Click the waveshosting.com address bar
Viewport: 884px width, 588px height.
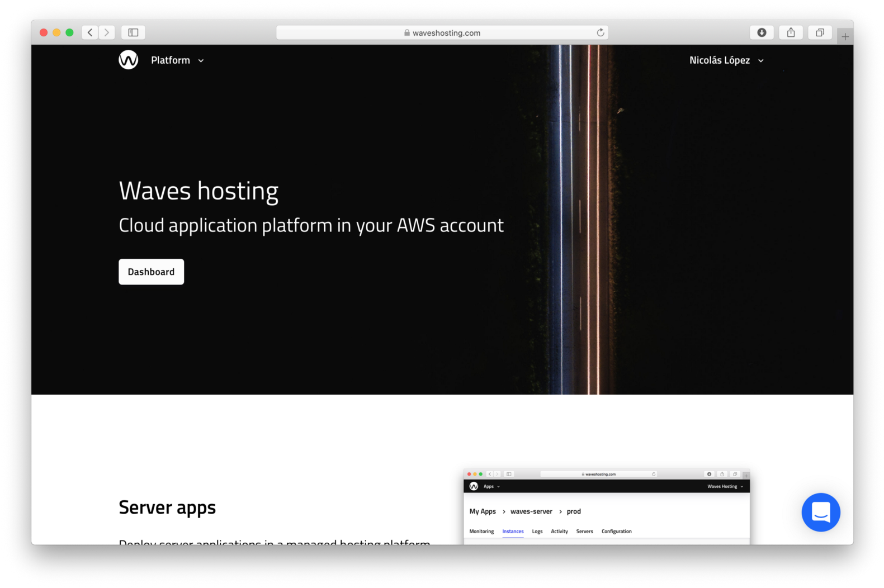click(x=446, y=33)
